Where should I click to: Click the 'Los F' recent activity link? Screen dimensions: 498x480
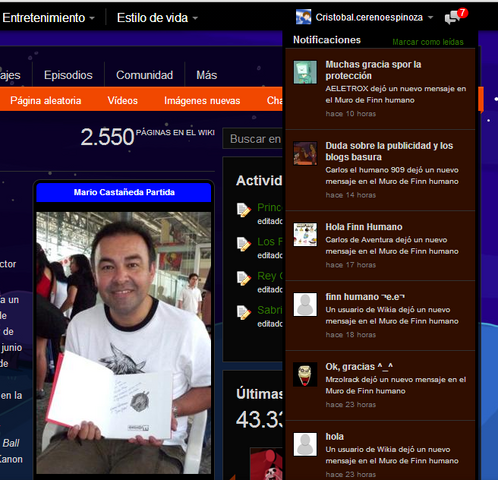[x=270, y=242]
